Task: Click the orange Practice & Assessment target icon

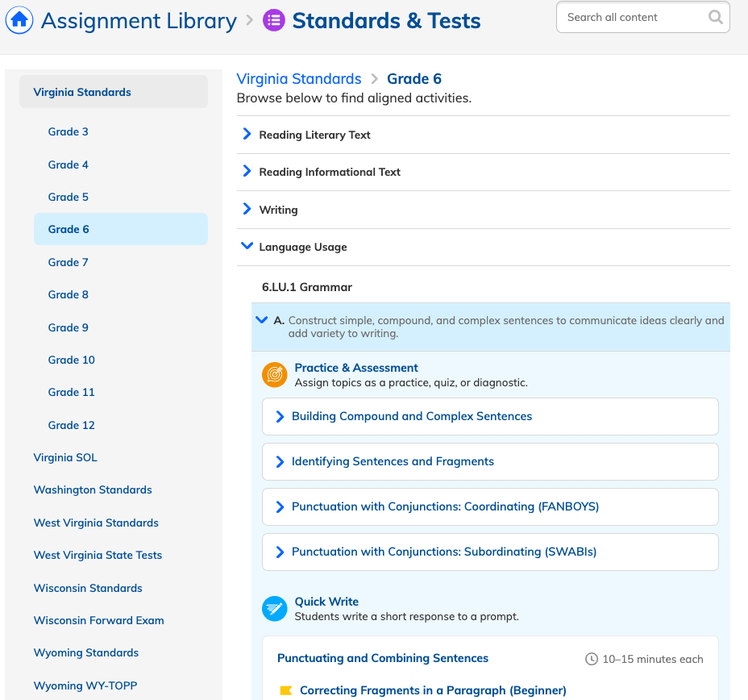Action: pos(274,374)
